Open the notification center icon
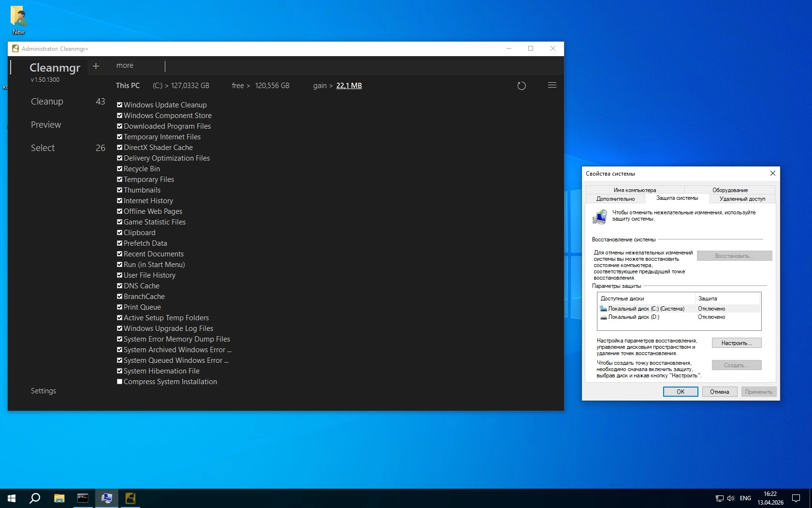This screenshot has width=812, height=508. tap(796, 498)
